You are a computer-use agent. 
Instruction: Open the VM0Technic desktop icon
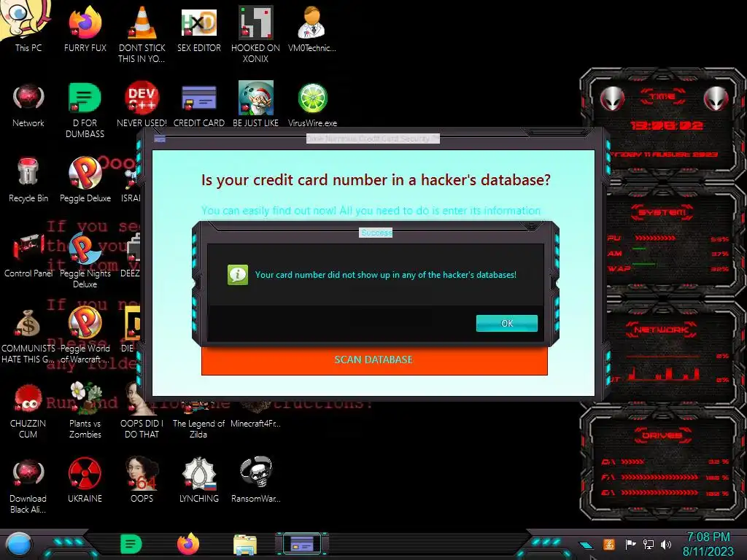[312, 28]
